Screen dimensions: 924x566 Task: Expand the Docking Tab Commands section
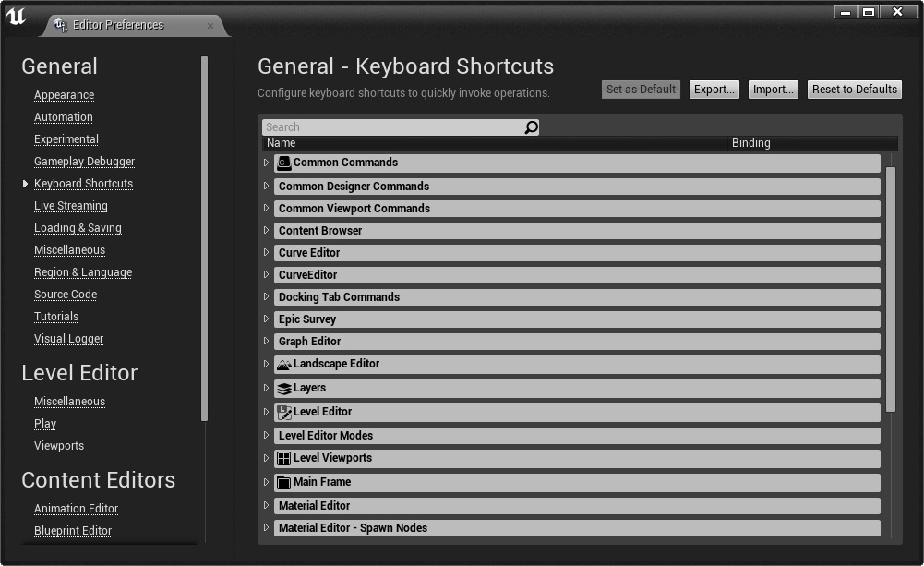(x=267, y=297)
